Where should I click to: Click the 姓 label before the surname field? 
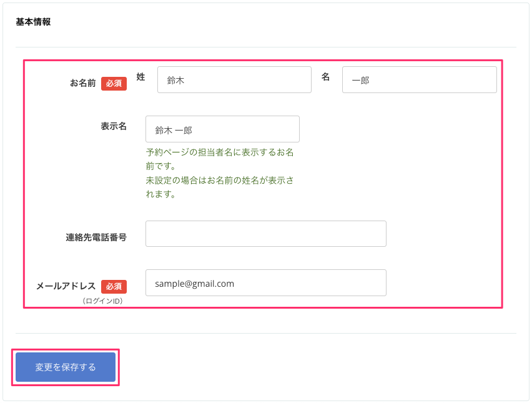(140, 77)
